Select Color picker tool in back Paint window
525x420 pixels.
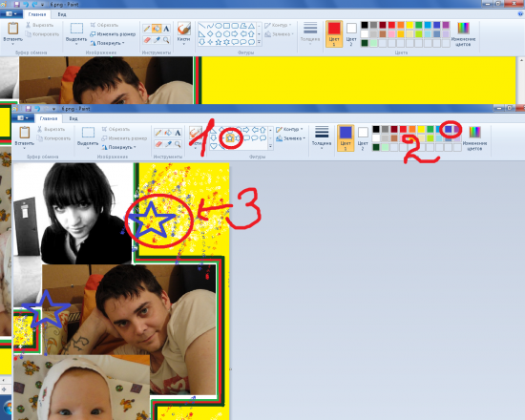click(x=157, y=40)
